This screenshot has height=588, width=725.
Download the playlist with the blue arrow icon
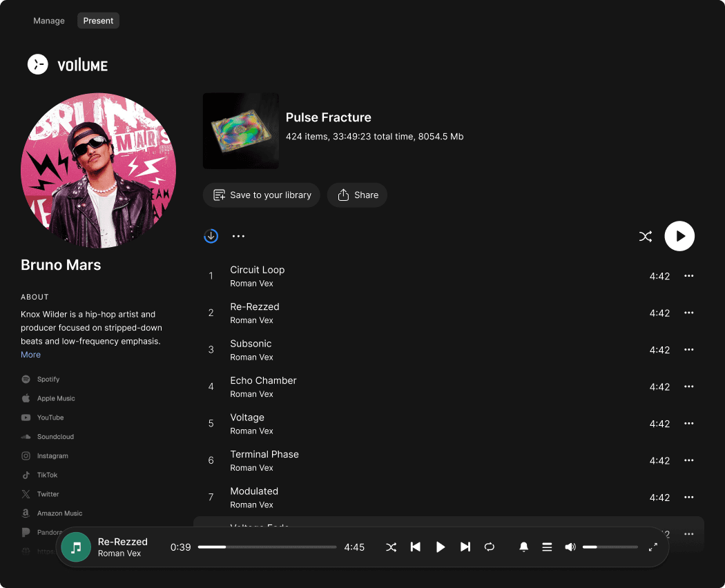211,236
